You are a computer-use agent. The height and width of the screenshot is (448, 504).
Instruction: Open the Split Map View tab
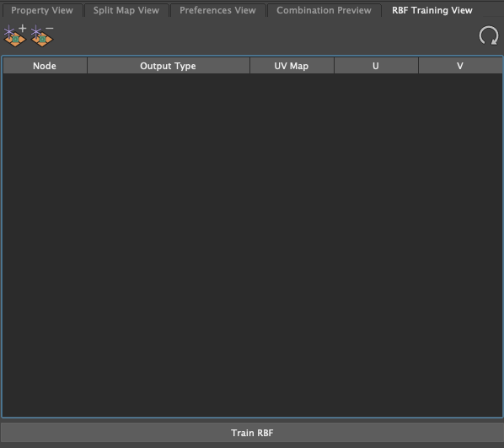coord(126,10)
